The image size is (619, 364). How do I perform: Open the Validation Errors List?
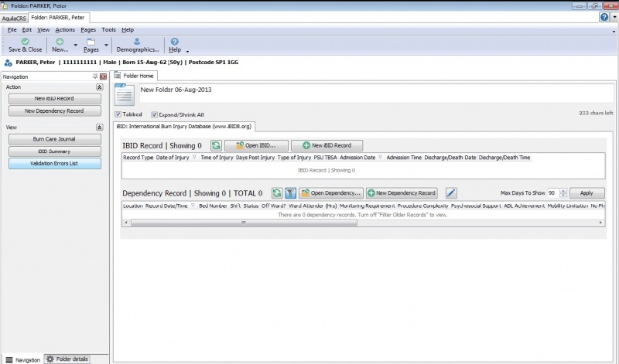(54, 163)
